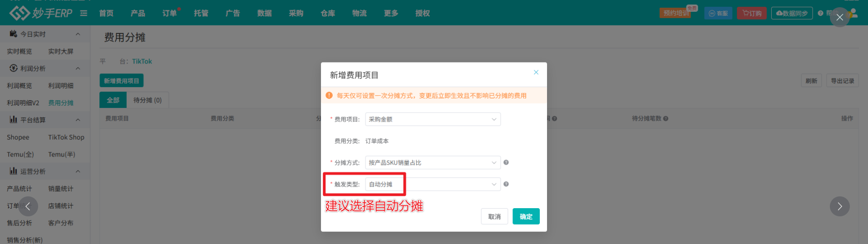Open the 分摊方式 dropdown

pos(433,162)
